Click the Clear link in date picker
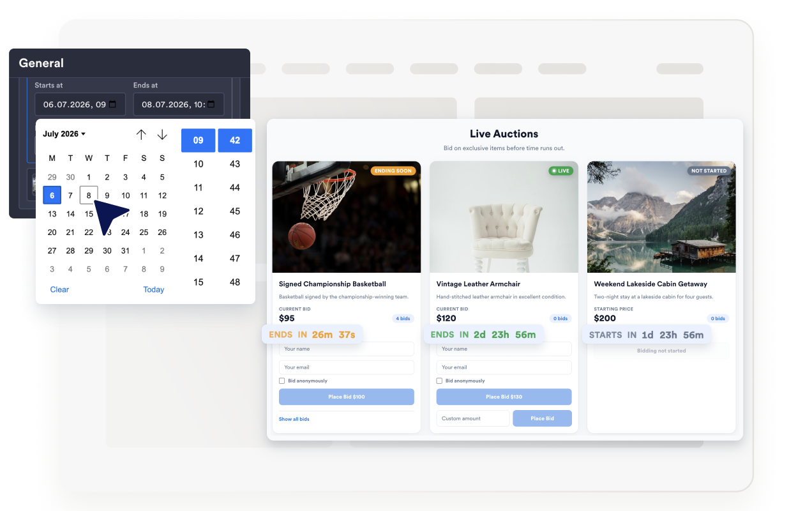 pyautogui.click(x=59, y=289)
